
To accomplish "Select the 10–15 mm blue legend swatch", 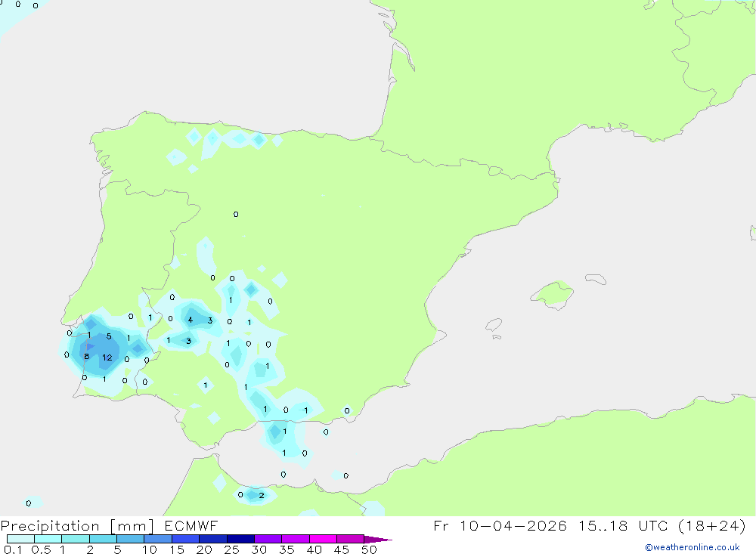I will point(158,539).
